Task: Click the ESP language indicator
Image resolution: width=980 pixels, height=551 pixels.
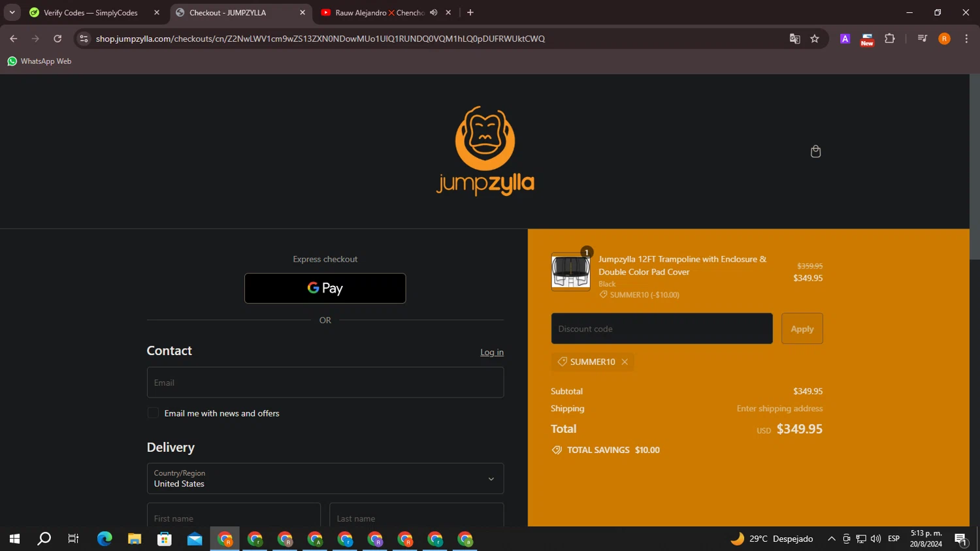Action: pos(894,539)
